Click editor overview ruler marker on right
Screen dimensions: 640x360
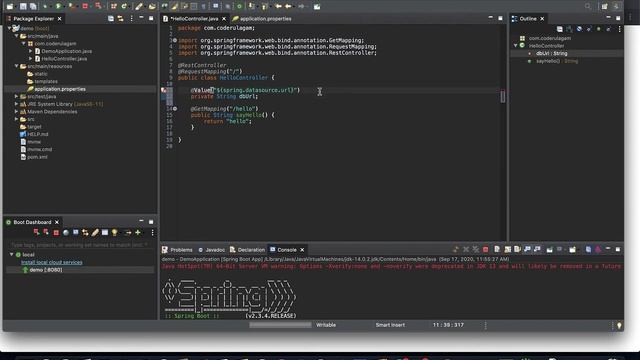[x=503, y=96]
